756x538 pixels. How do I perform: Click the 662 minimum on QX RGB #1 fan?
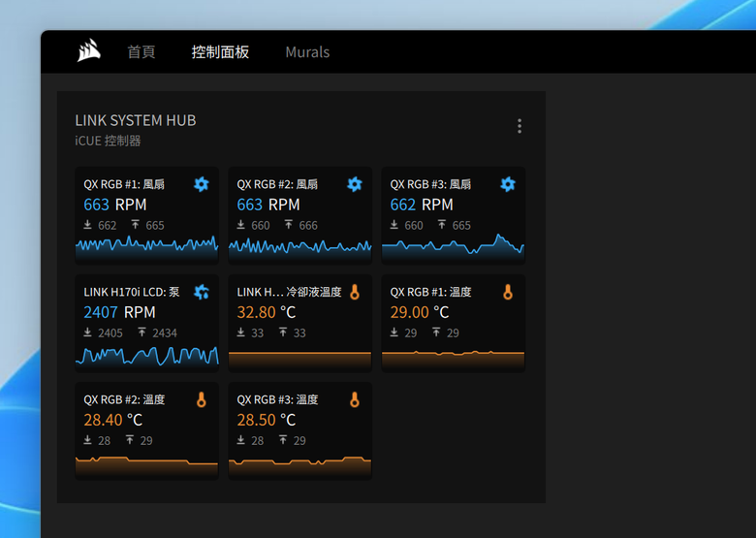107,226
